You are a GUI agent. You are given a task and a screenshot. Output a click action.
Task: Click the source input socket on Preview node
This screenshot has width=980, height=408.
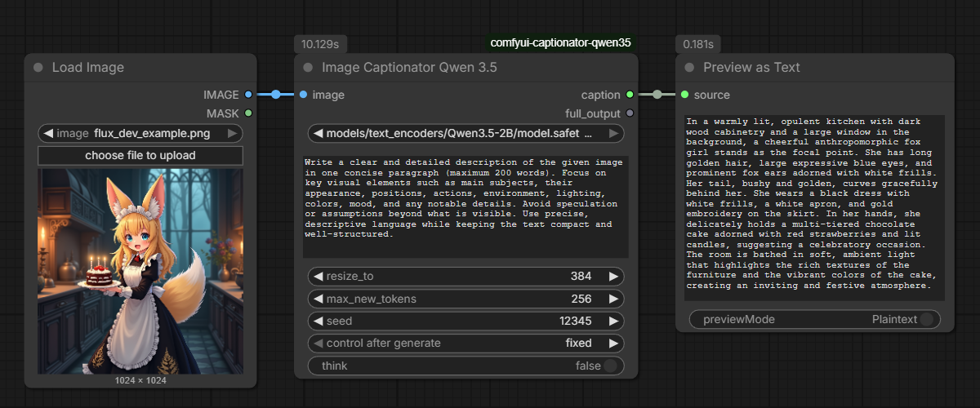coord(684,95)
